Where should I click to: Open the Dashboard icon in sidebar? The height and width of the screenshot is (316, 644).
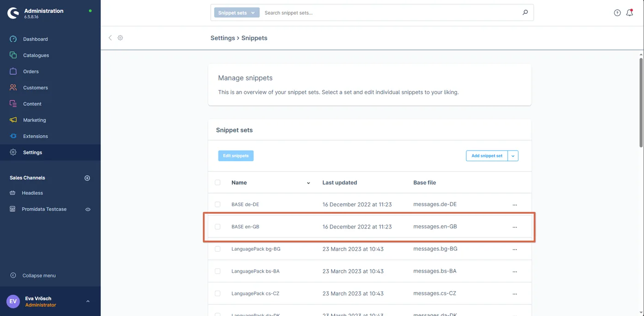click(x=13, y=39)
